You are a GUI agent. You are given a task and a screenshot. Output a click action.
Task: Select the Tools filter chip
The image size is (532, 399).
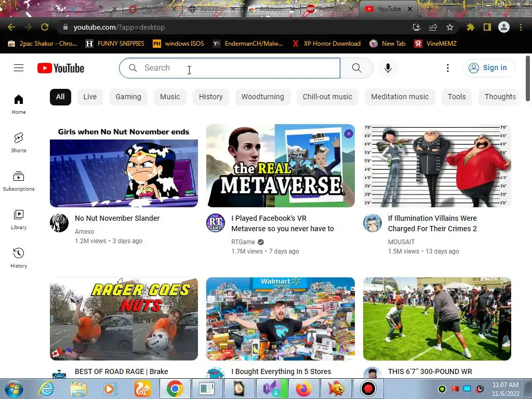click(x=457, y=97)
